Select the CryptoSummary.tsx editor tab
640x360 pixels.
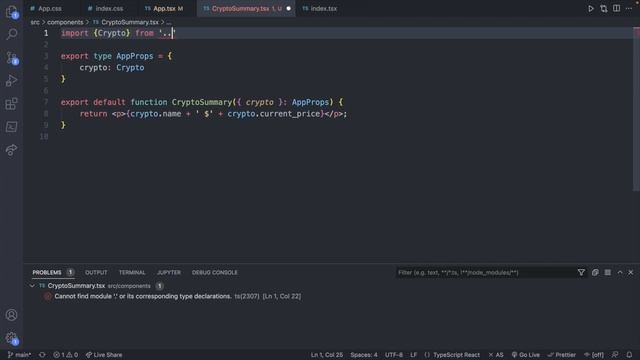click(x=246, y=9)
